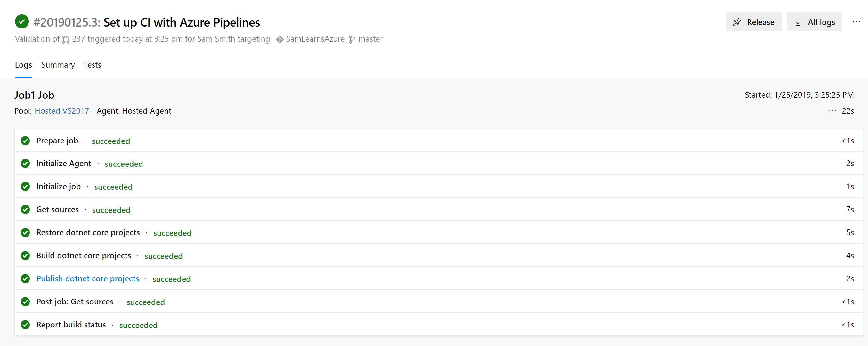Click the build succeeded status icon beside the title
Image resolution: width=868 pixels, height=346 pixels.
click(x=22, y=22)
